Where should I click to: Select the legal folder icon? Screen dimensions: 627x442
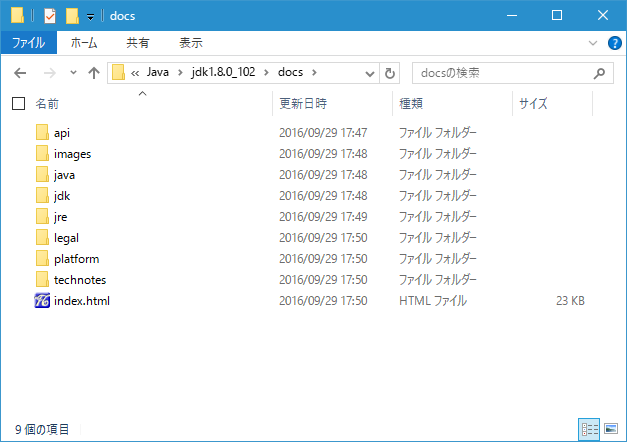(42, 238)
